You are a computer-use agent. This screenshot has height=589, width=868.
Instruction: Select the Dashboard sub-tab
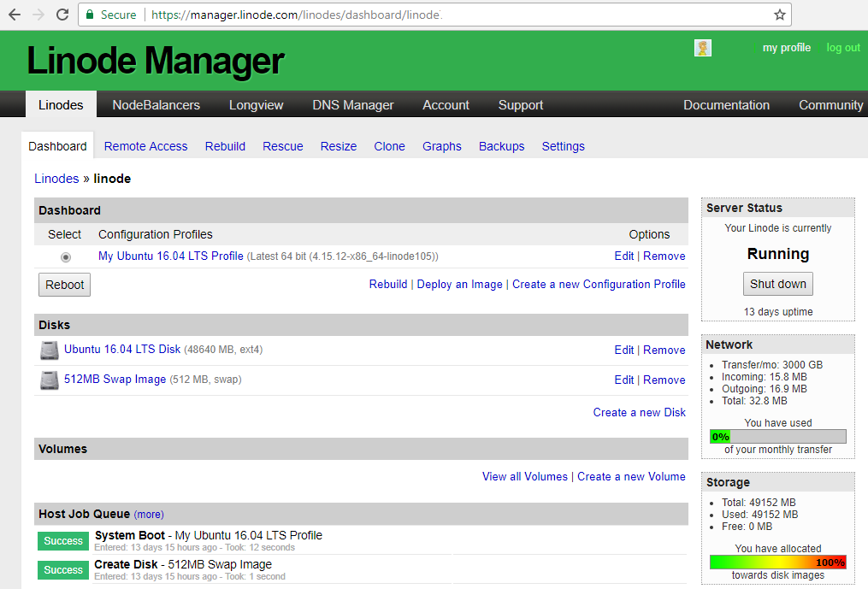tap(57, 146)
